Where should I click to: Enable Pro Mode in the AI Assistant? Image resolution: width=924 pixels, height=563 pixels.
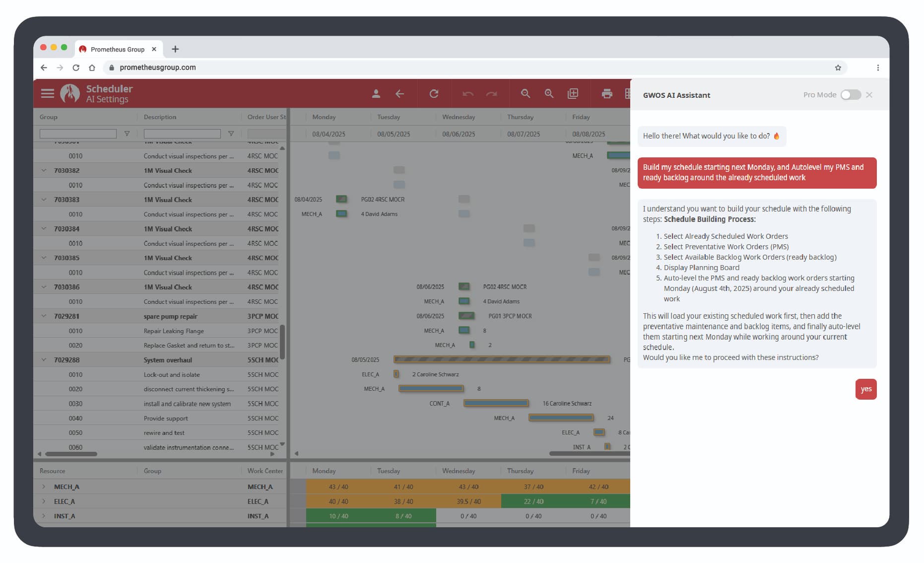click(x=851, y=94)
